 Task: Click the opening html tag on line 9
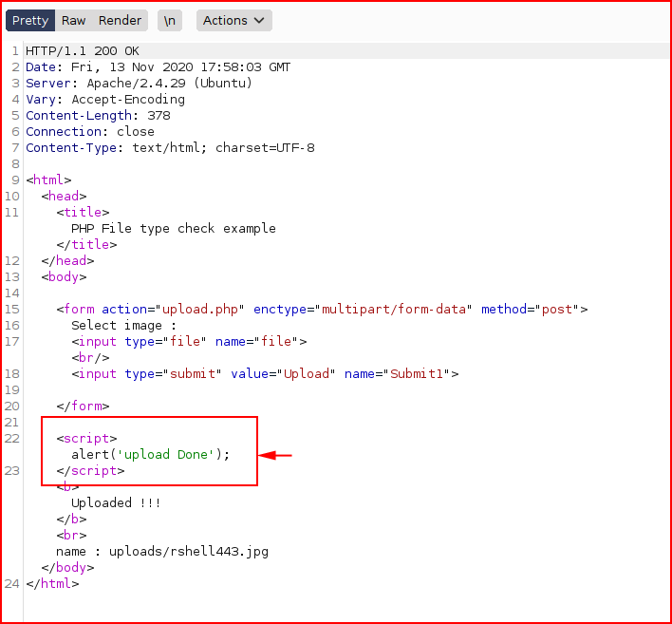point(48,180)
